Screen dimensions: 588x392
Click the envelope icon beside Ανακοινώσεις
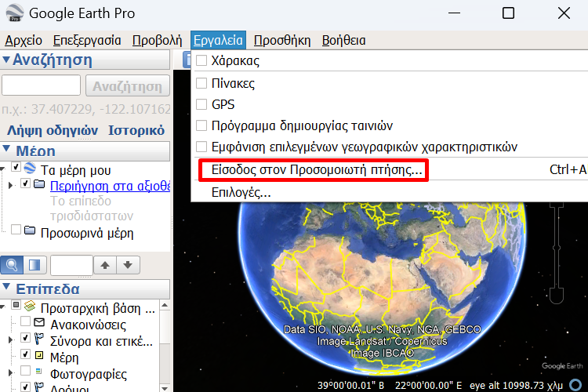[x=39, y=322]
